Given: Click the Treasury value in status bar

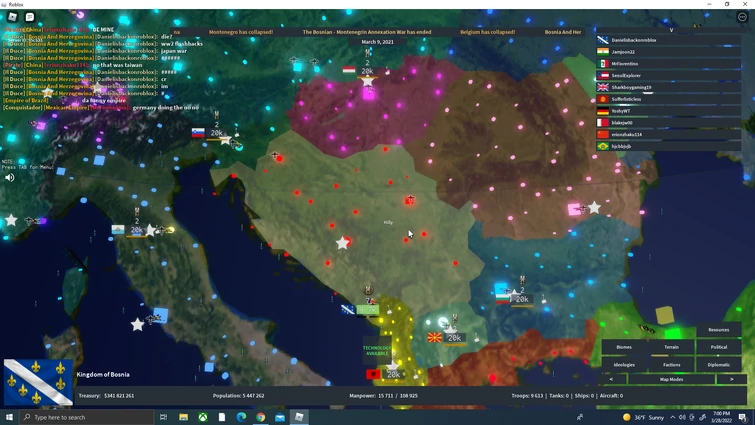Looking at the screenshot, I should coord(106,396).
